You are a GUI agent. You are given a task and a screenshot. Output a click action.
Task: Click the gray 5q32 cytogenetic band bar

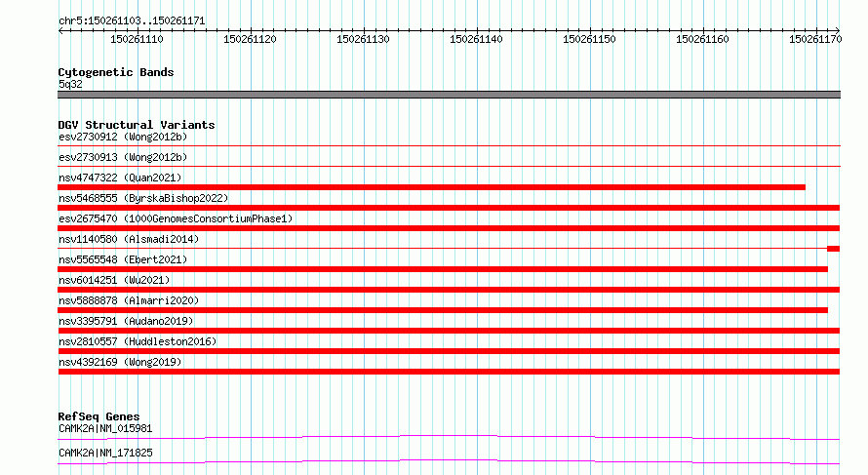449,95
